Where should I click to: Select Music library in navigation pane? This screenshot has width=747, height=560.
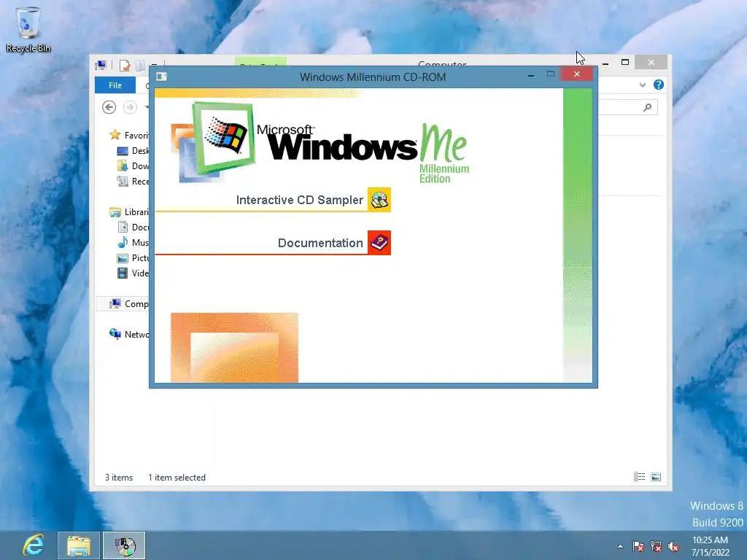[133, 242]
